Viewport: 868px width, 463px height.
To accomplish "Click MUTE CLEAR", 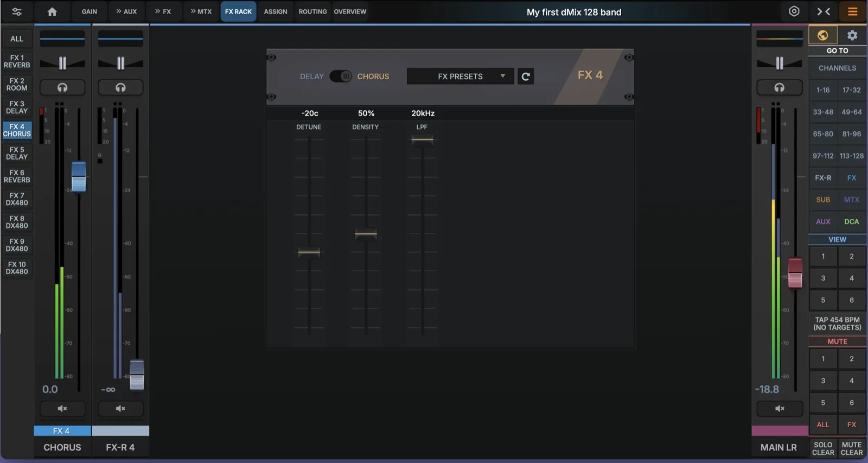I will pos(852,448).
